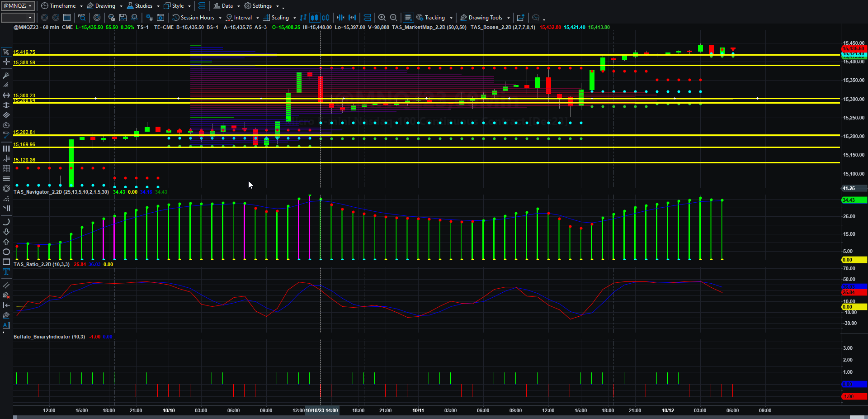Click the add new chart icon
Viewport: 868px width, 419px height.
(521, 17)
